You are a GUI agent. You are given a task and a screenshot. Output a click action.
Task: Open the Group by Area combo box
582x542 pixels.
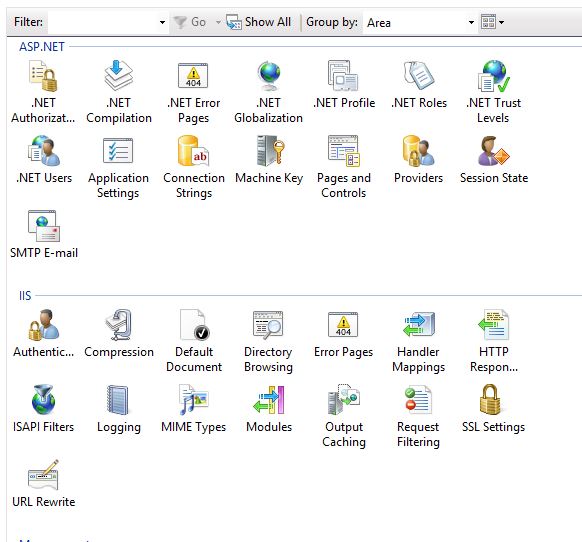click(x=419, y=23)
